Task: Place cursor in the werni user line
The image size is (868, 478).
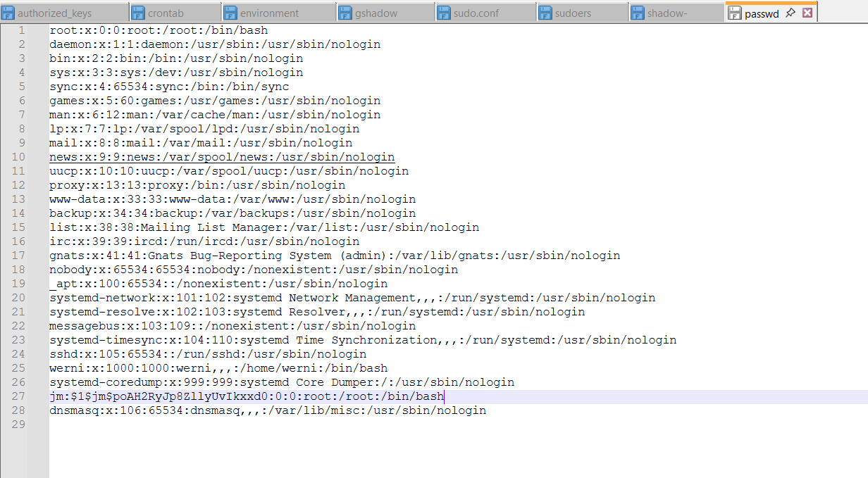Action: point(218,368)
